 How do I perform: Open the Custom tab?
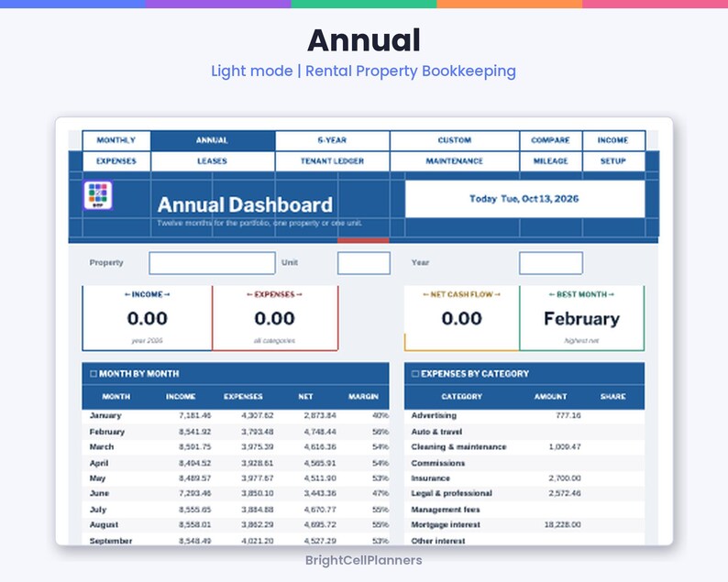point(455,140)
